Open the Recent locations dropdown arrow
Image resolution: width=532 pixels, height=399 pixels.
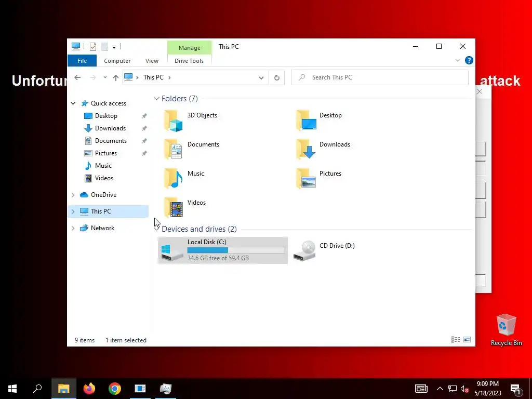pyautogui.click(x=105, y=78)
